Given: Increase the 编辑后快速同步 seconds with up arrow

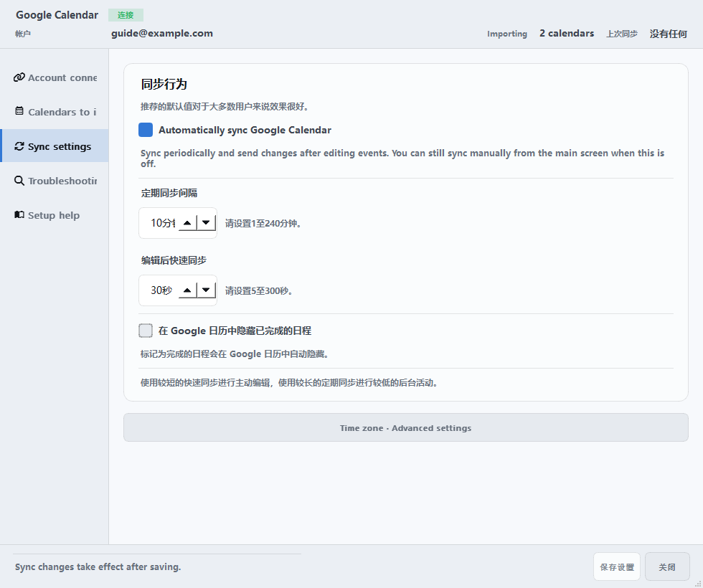Looking at the screenshot, I should (x=187, y=290).
